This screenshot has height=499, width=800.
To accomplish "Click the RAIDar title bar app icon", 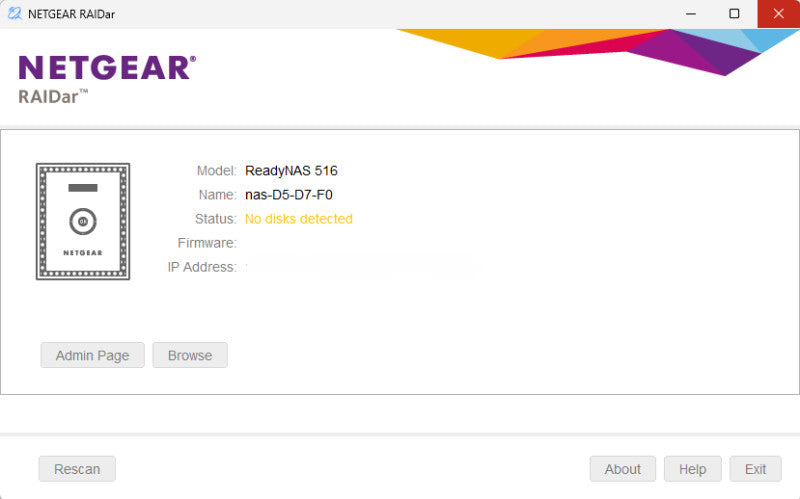I will coord(15,14).
